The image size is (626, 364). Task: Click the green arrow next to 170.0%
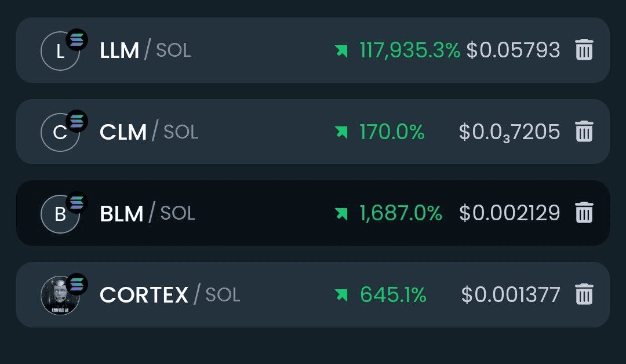pyautogui.click(x=342, y=132)
